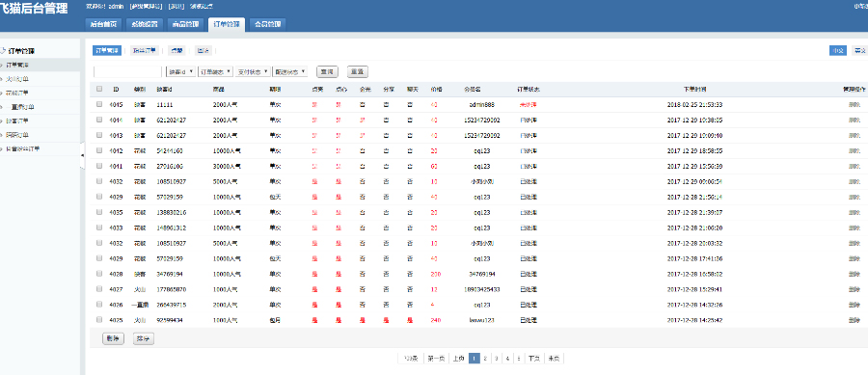
Task: Click the 下单时间 column header
Action: pos(694,89)
